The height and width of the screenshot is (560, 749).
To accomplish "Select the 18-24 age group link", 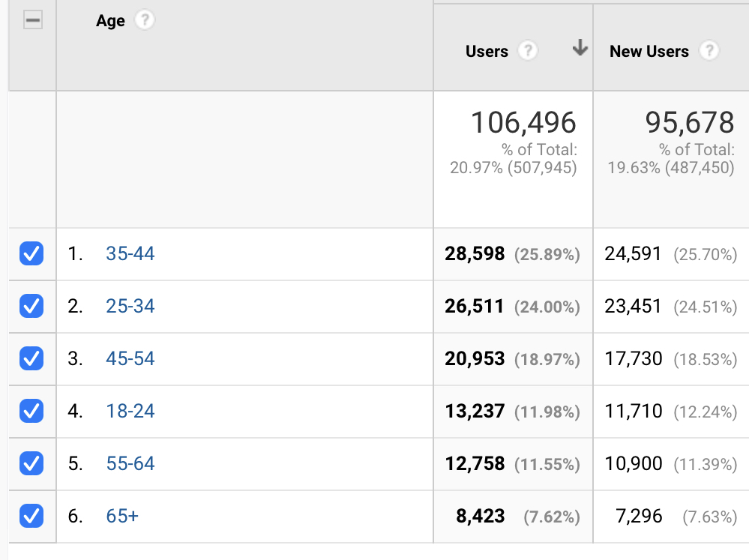I will (130, 412).
